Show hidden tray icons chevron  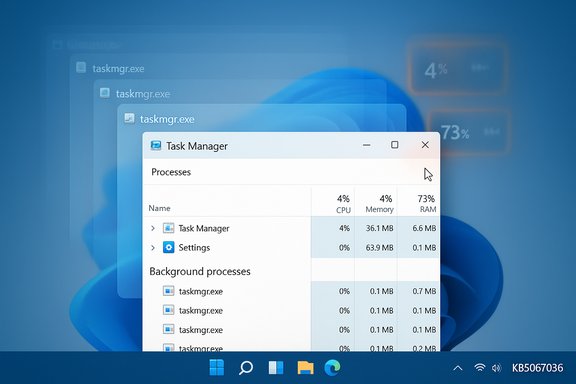458,368
